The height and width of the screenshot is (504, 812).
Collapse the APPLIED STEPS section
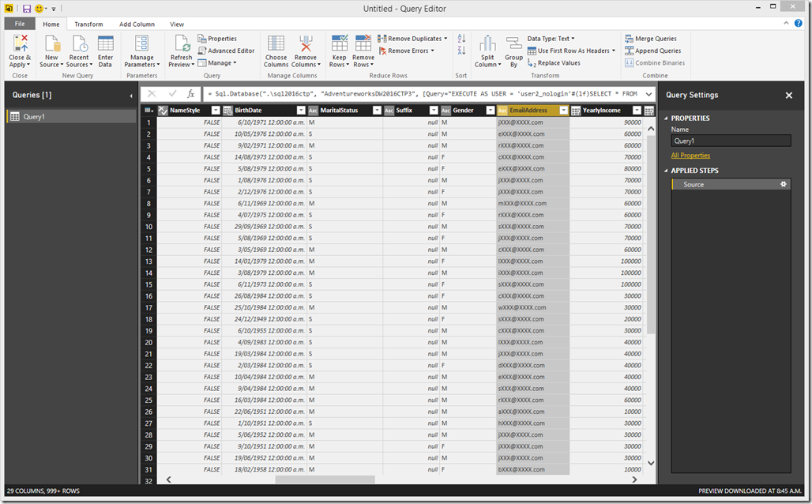coord(666,171)
